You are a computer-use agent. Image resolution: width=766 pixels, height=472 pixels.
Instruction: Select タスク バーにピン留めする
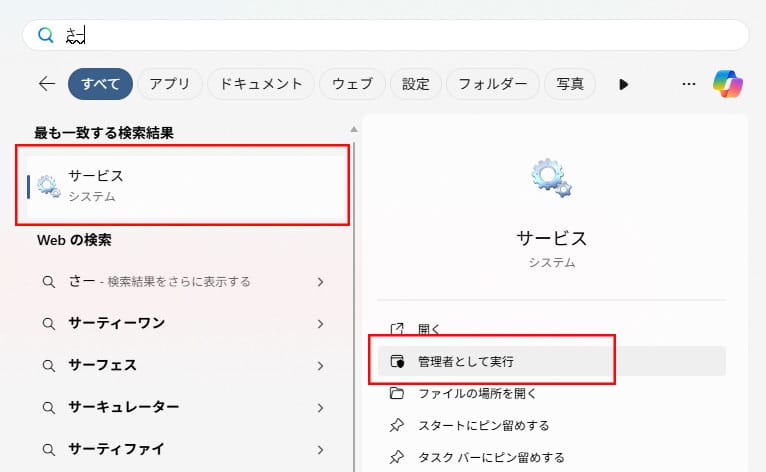pos(491,457)
